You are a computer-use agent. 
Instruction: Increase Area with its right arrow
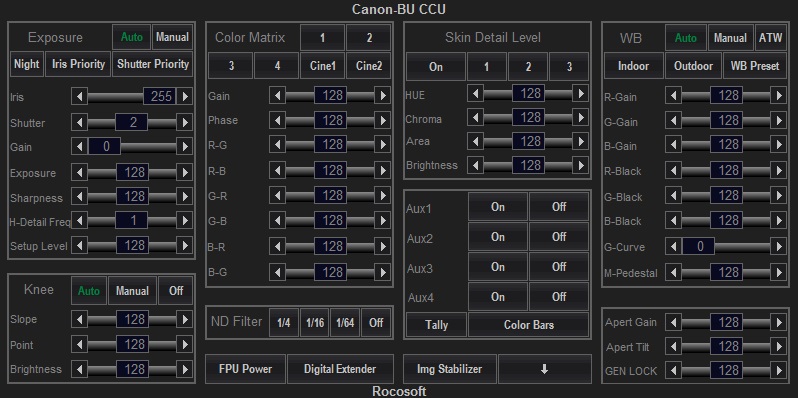[x=580, y=141]
